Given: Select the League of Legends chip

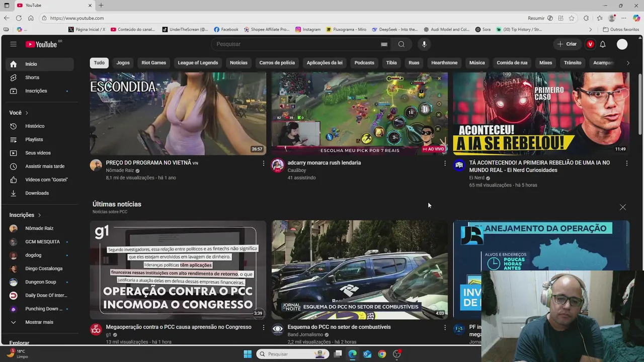Looking at the screenshot, I should 198,63.
